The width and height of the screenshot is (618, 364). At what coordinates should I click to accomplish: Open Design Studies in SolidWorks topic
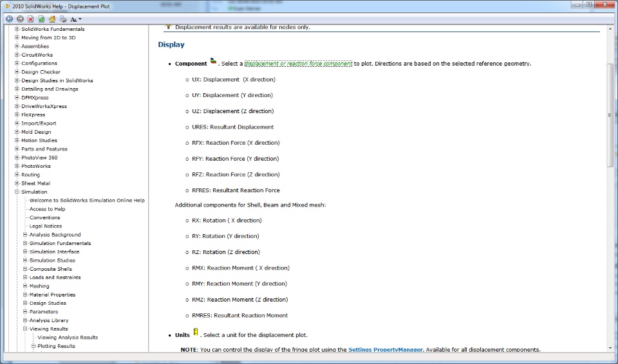click(x=57, y=80)
